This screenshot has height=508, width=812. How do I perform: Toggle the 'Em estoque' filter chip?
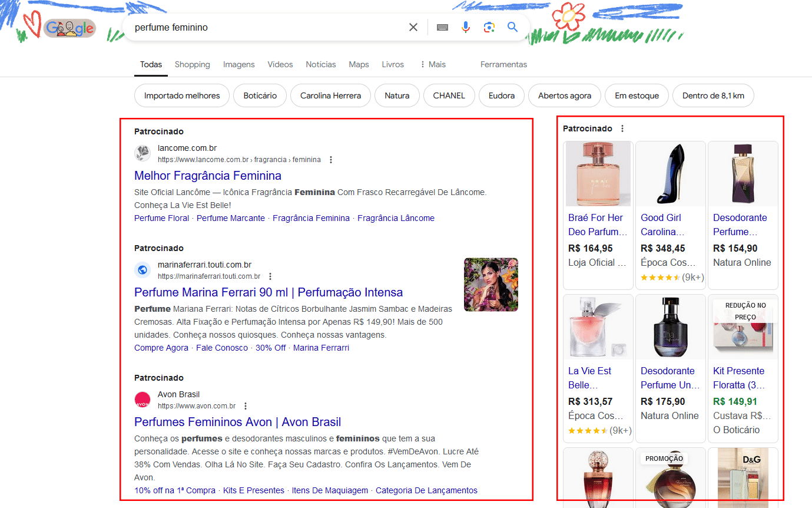[637, 95]
